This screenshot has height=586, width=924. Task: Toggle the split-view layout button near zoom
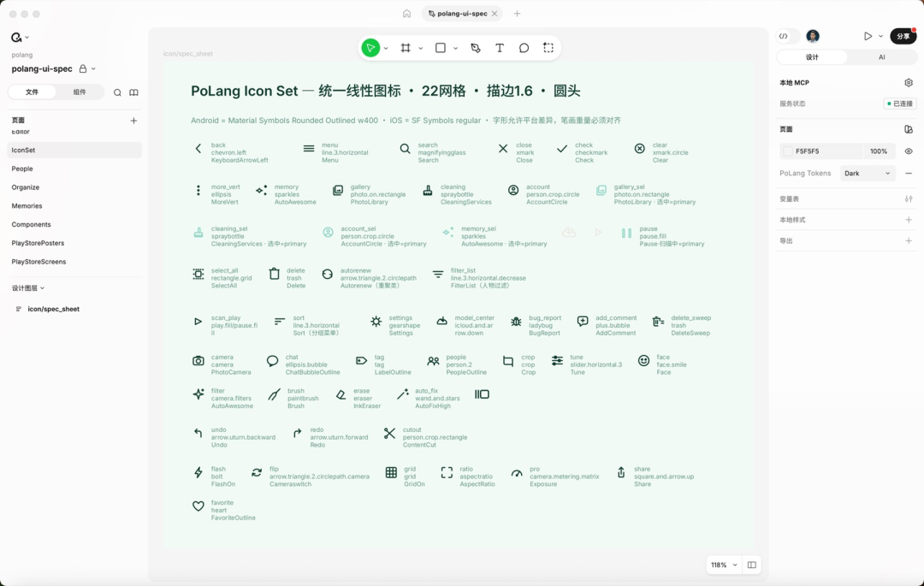point(751,565)
